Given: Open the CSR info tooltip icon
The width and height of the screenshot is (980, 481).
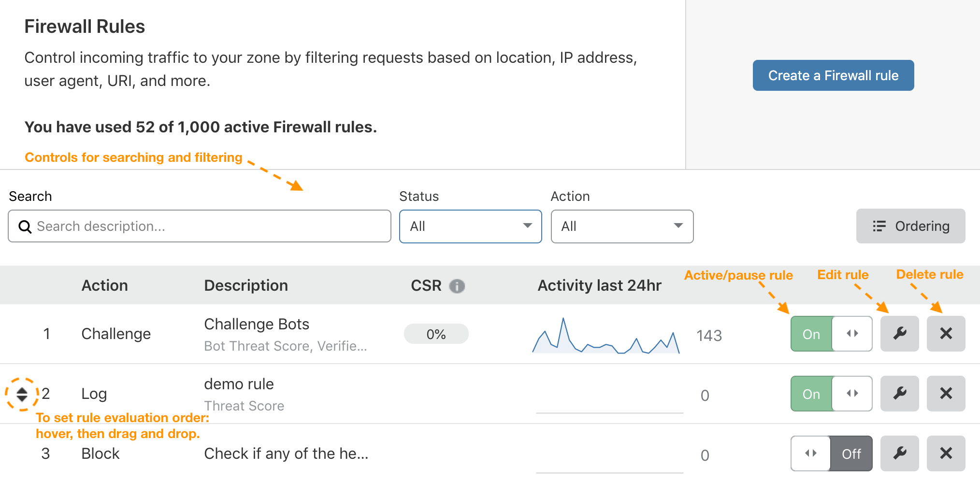Looking at the screenshot, I should click(x=457, y=285).
